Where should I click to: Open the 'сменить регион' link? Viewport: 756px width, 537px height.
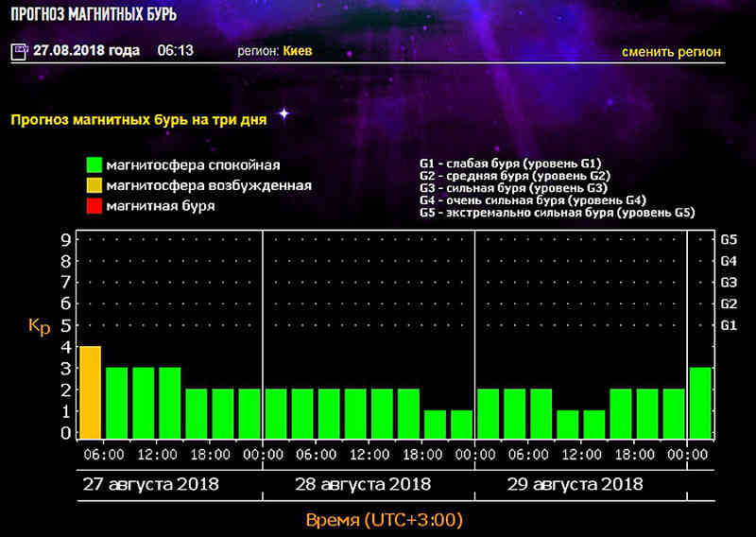click(x=671, y=51)
